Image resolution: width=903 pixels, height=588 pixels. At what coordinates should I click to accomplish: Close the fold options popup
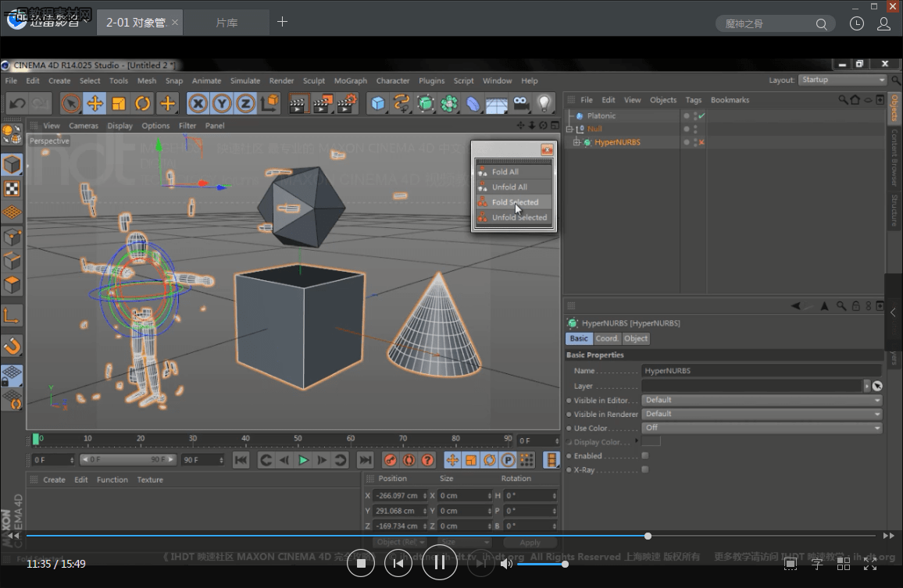[547, 150]
